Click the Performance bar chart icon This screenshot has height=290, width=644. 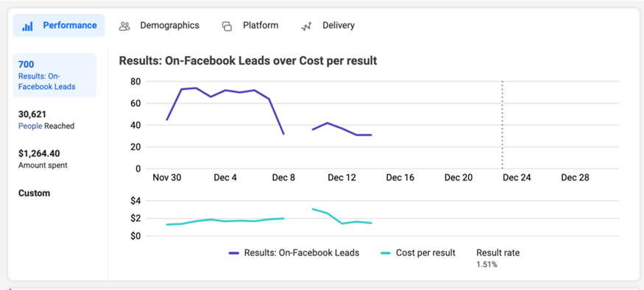point(27,26)
